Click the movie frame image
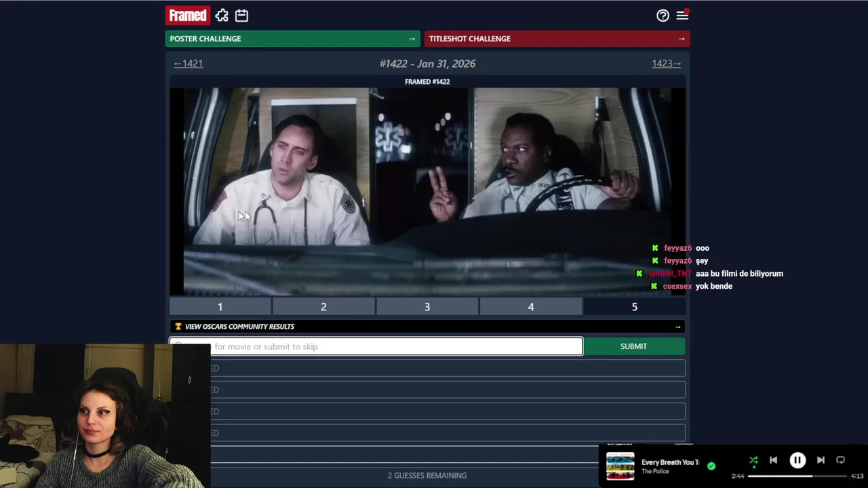 (x=427, y=192)
